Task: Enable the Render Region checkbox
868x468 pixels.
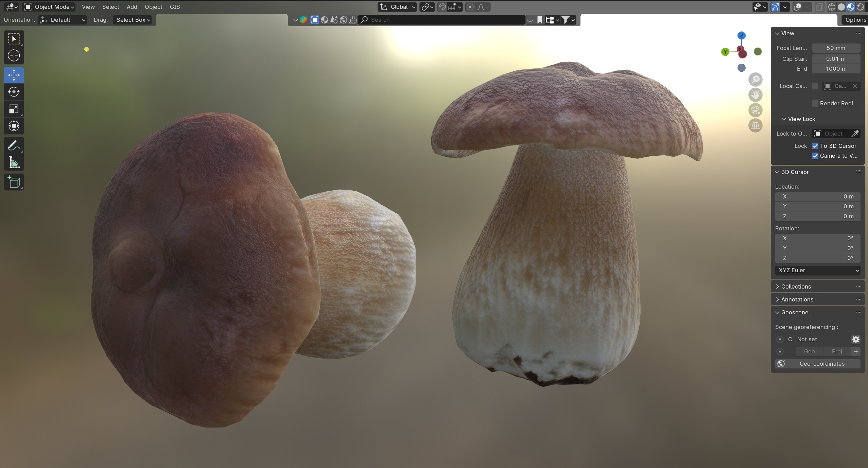Action: tap(815, 103)
